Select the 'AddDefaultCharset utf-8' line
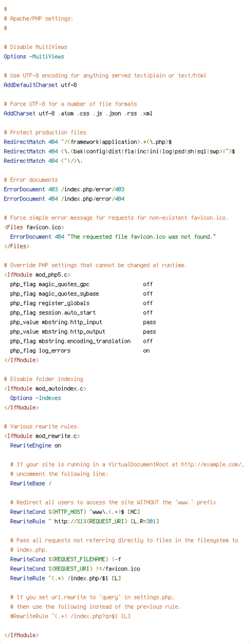The height and width of the screenshot is (644, 249). pyautogui.click(x=40, y=85)
